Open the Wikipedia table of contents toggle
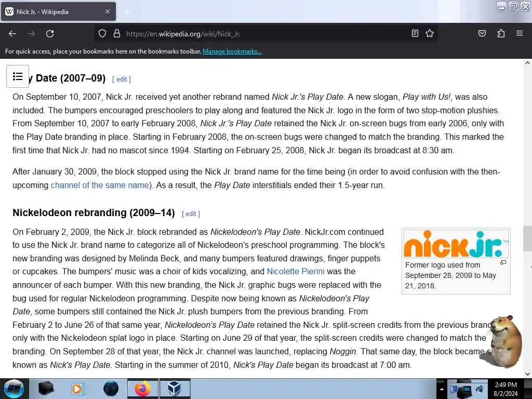Viewport: 532px width, 399px height. tap(18, 76)
